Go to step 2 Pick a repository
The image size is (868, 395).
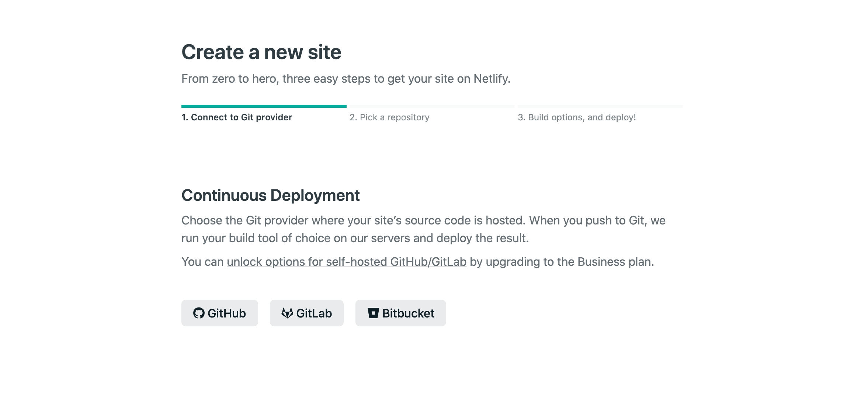[x=389, y=117]
